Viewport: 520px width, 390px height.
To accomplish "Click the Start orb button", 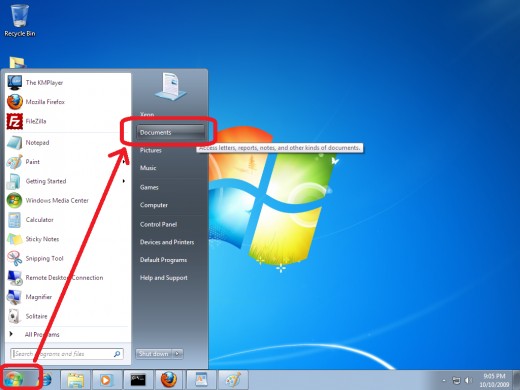I will pos(14,379).
